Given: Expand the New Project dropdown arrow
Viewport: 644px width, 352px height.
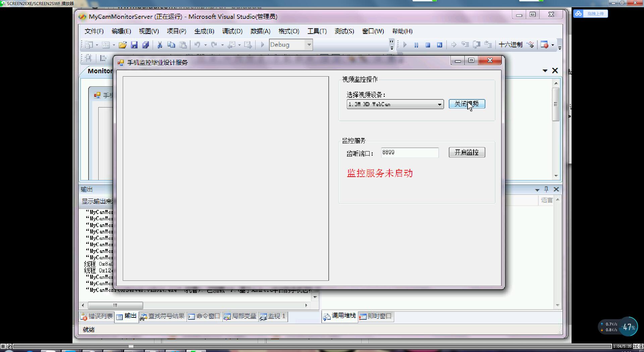Looking at the screenshot, I should 97,45.
